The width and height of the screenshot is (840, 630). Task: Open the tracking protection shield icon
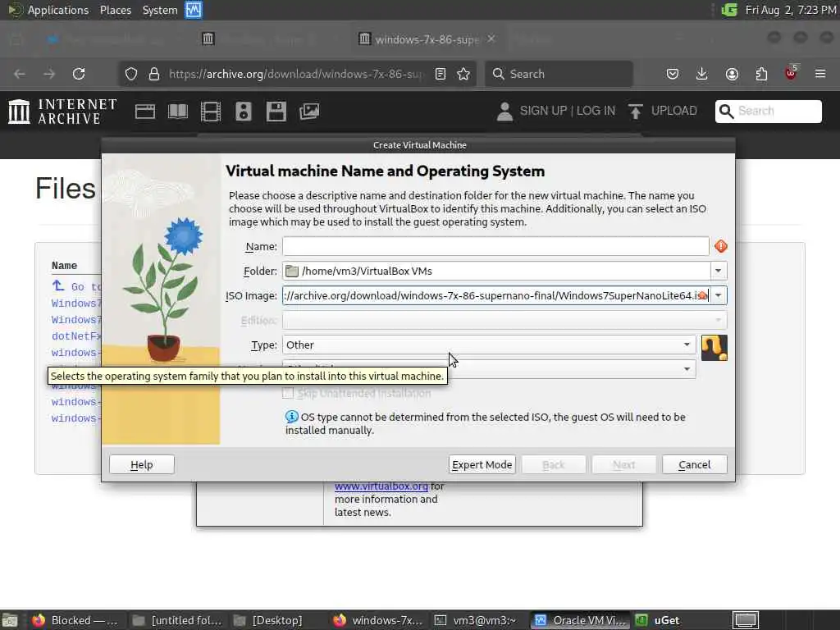click(x=131, y=74)
